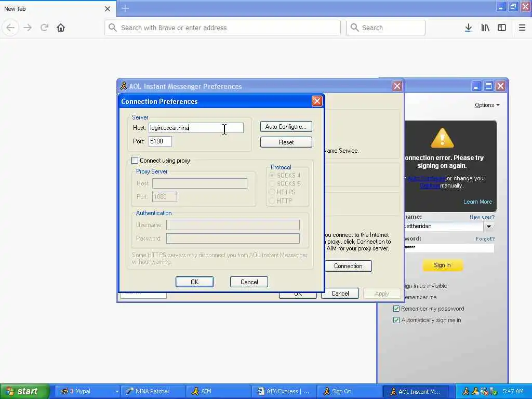Switch to AIM window in taskbar
The image size is (532, 399).
pyautogui.click(x=219, y=392)
